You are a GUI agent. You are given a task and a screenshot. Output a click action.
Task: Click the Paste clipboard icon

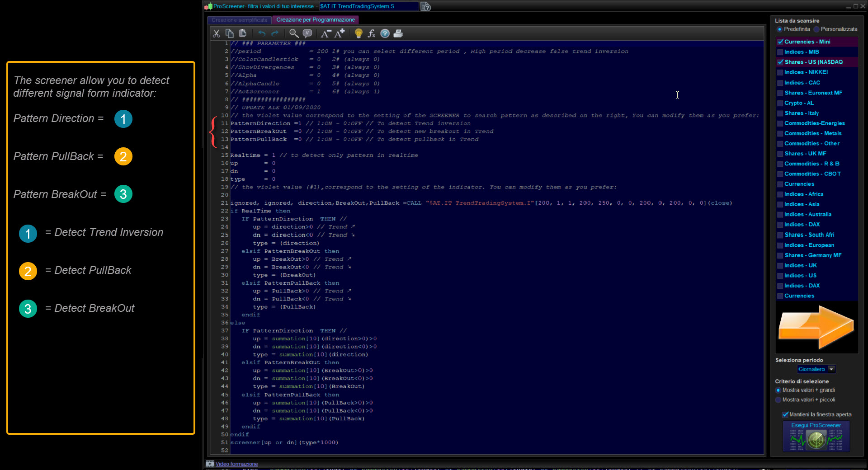(x=243, y=33)
